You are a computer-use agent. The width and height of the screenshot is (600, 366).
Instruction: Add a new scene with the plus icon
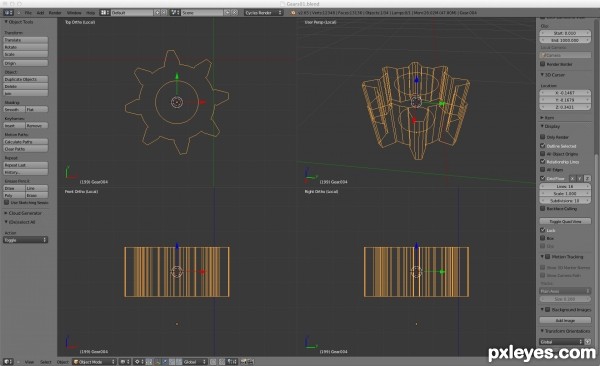(227, 13)
